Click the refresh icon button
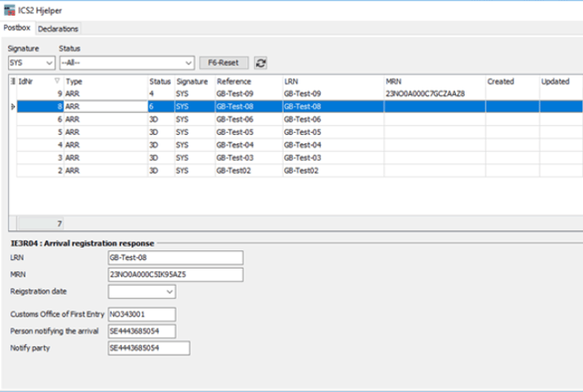The width and height of the screenshot is (583, 392). point(261,63)
